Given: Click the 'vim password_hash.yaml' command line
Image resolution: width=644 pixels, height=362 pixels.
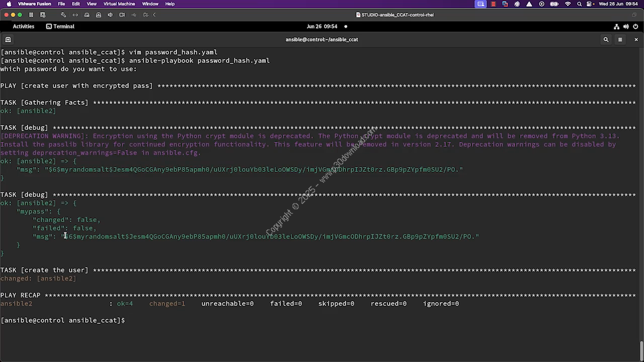Looking at the screenshot, I should point(173,52).
